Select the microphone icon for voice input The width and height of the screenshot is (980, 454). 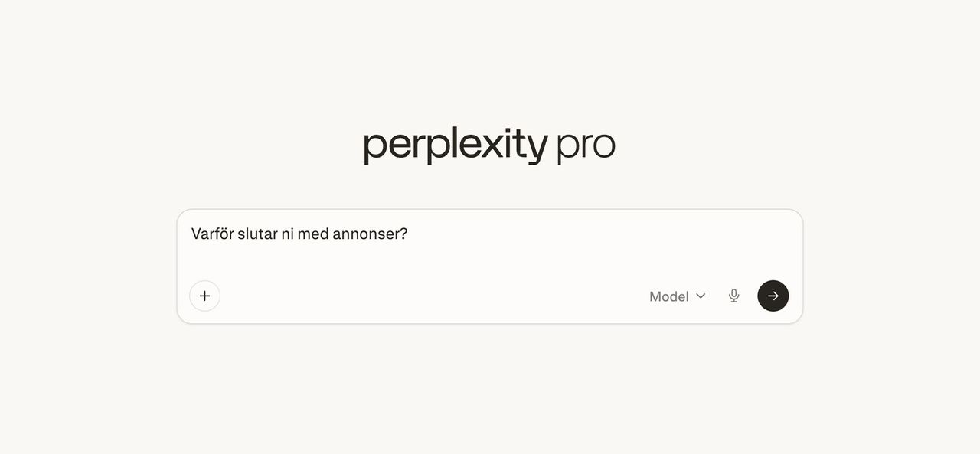pos(733,296)
